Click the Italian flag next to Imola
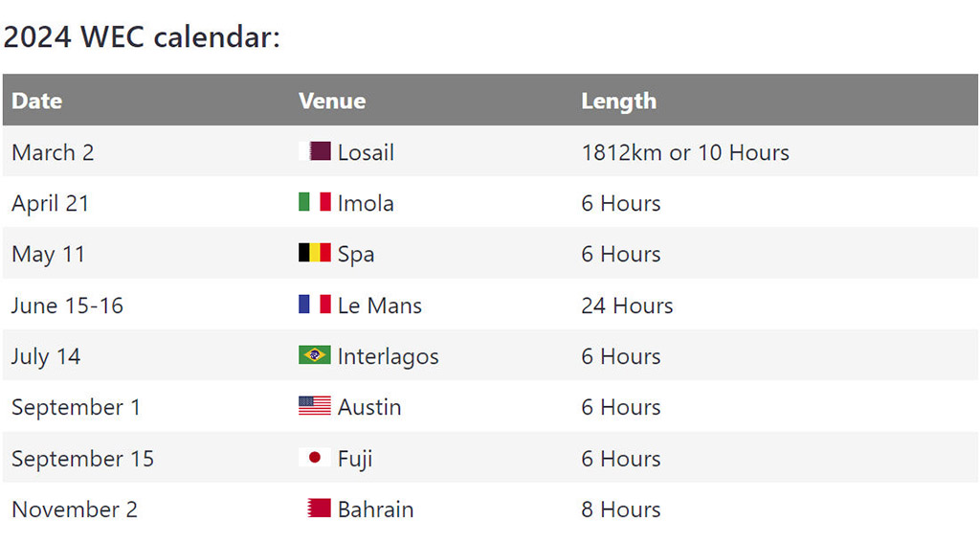 click(314, 202)
